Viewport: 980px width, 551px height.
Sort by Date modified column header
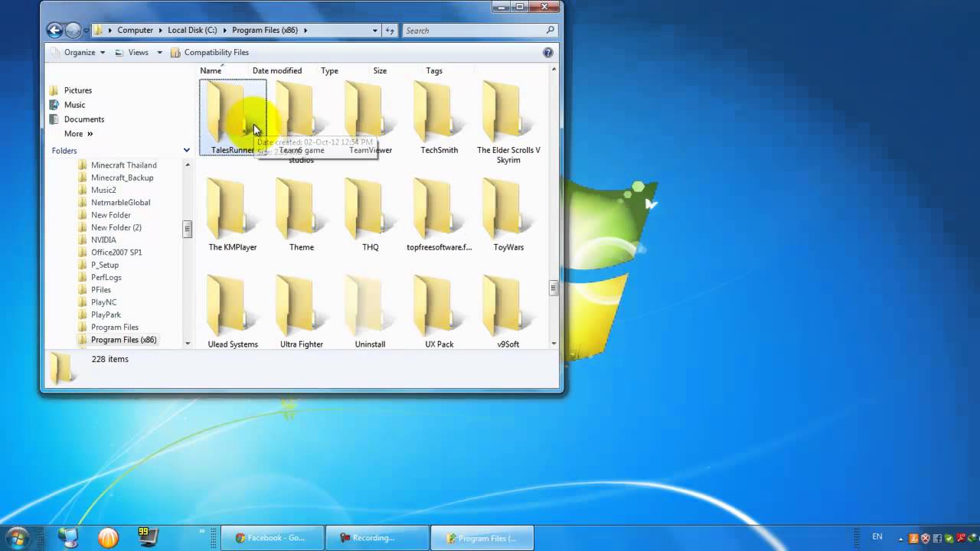click(277, 70)
